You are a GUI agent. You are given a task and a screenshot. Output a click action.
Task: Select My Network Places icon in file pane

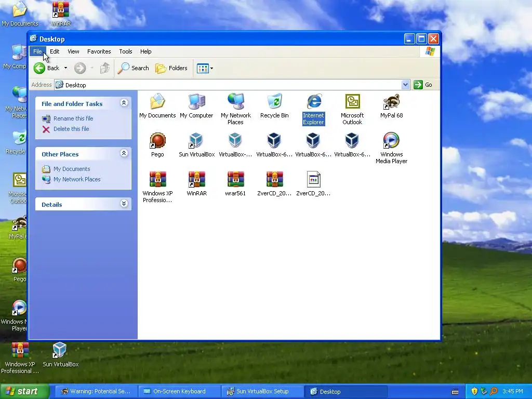235,109
